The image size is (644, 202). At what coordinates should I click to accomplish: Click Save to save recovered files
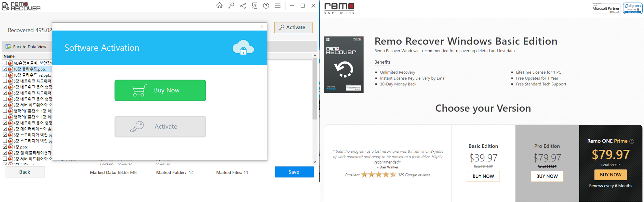(x=294, y=172)
